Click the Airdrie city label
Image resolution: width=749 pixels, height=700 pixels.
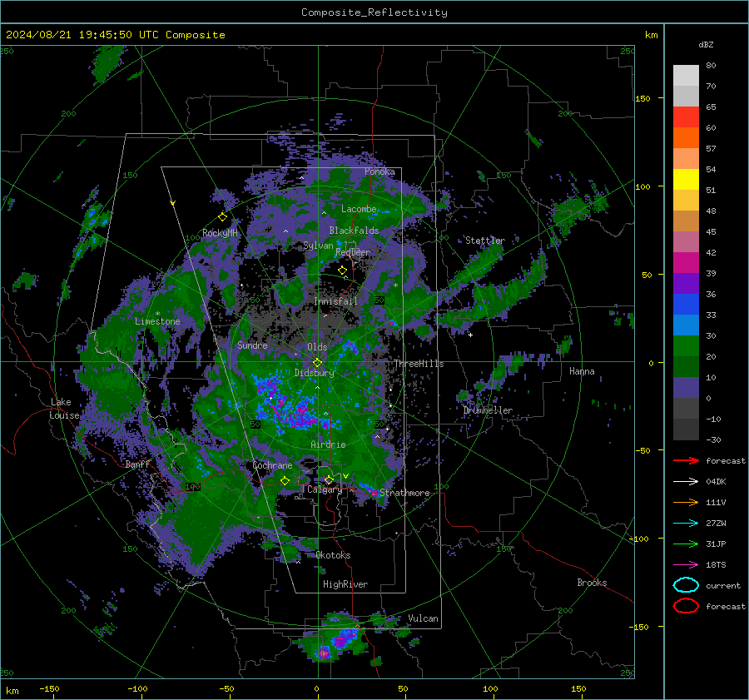pyautogui.click(x=328, y=444)
